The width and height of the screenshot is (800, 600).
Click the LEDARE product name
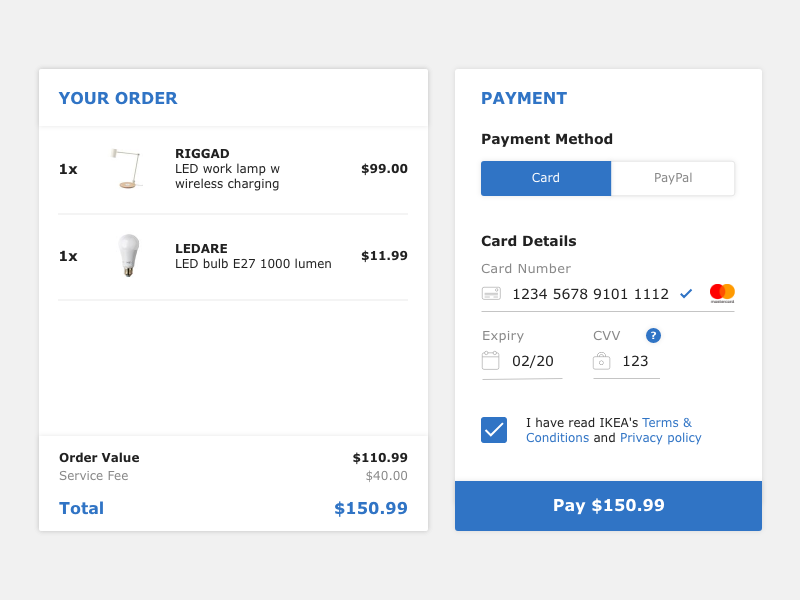(x=201, y=248)
